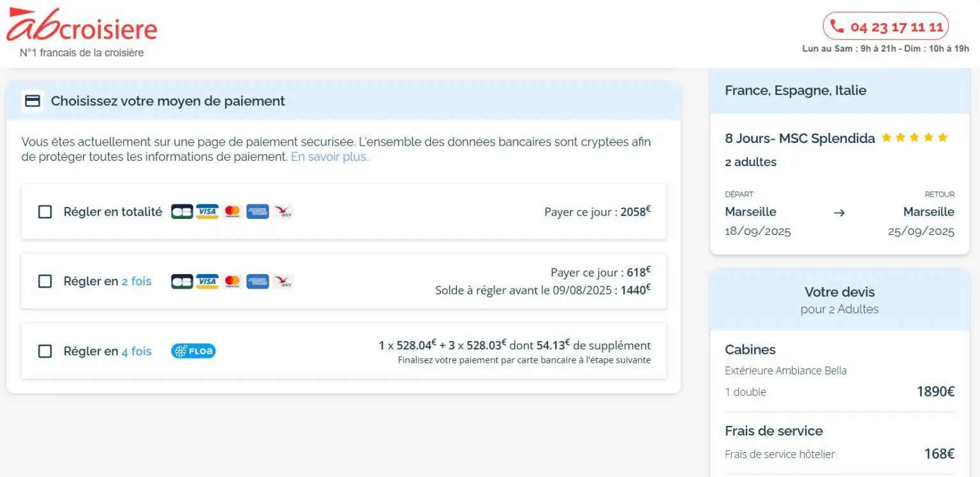Click the '2 fois' blue link text
The image size is (980, 477).
click(137, 282)
